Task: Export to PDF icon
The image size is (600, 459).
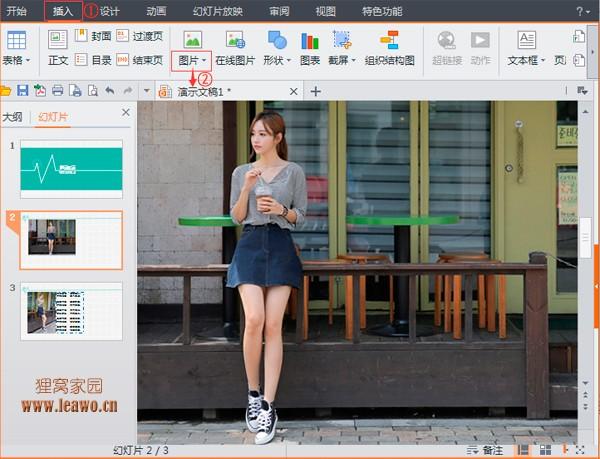Action: click(x=40, y=91)
